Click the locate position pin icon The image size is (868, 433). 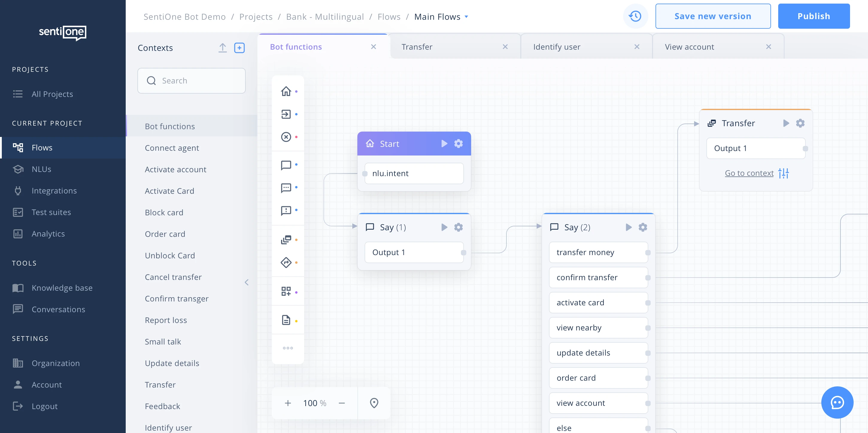(374, 403)
